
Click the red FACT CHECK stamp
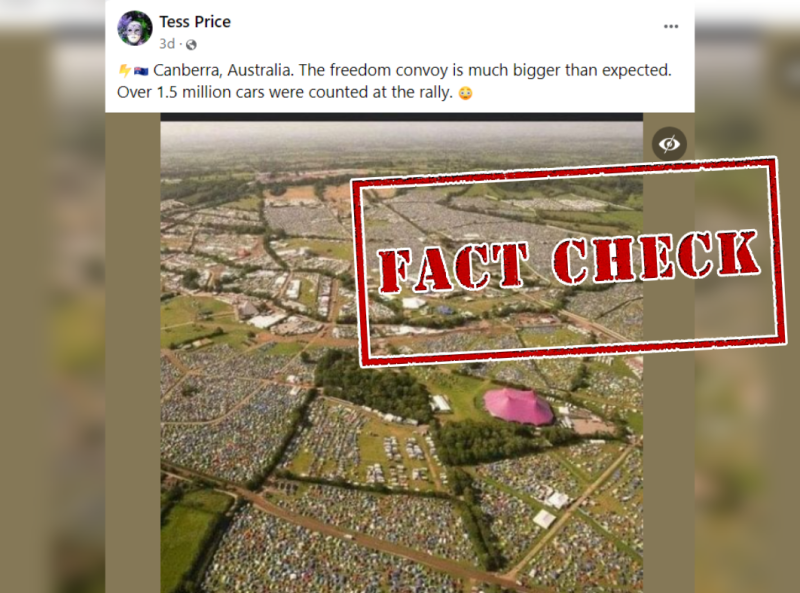coord(569,262)
